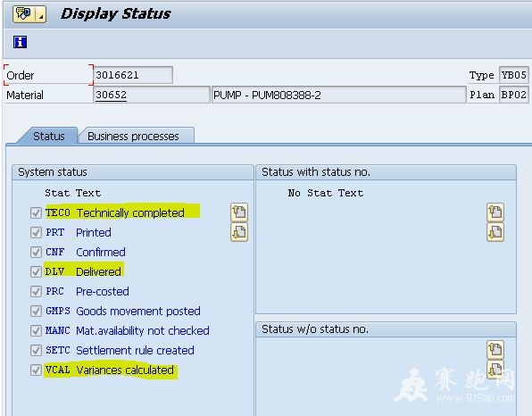Image resolution: width=532 pixels, height=416 pixels.
Task: Click the PUMP - PUM808388-2 description field
Action: (339, 95)
